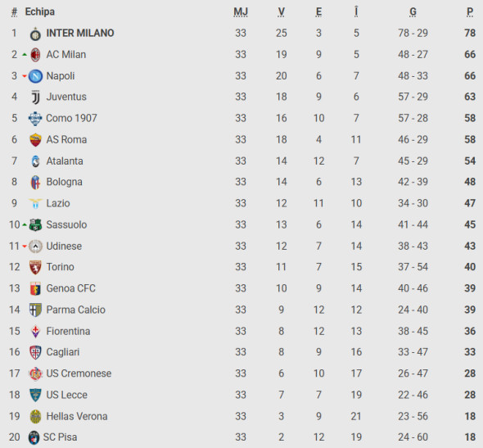
Task: Open the SC Pisa team link
Action: [60, 437]
